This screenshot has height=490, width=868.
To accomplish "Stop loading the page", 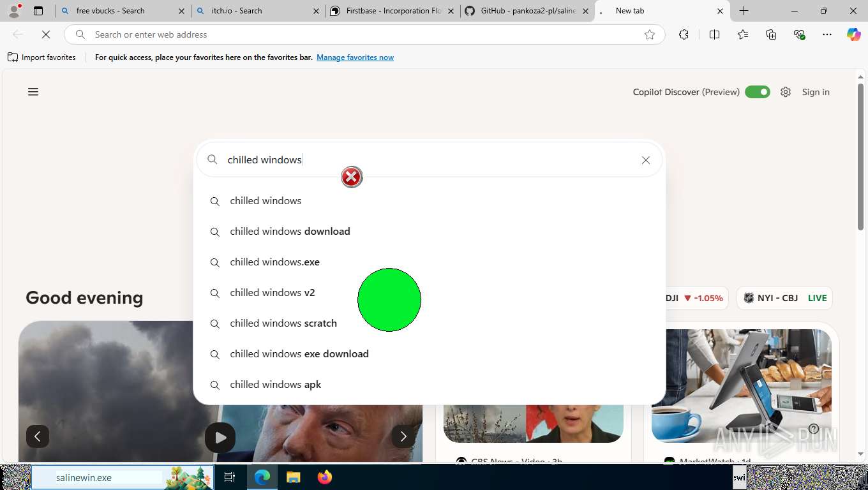I will tap(46, 34).
